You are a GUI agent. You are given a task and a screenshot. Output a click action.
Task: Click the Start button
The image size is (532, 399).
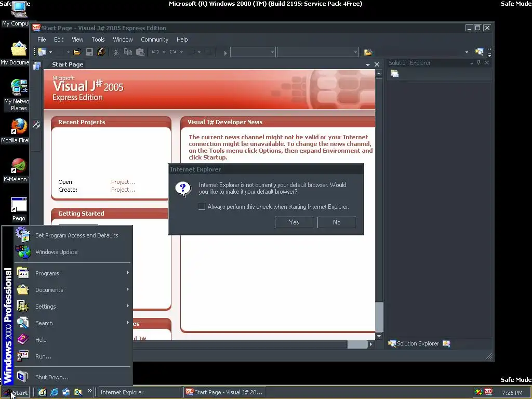coord(16,393)
